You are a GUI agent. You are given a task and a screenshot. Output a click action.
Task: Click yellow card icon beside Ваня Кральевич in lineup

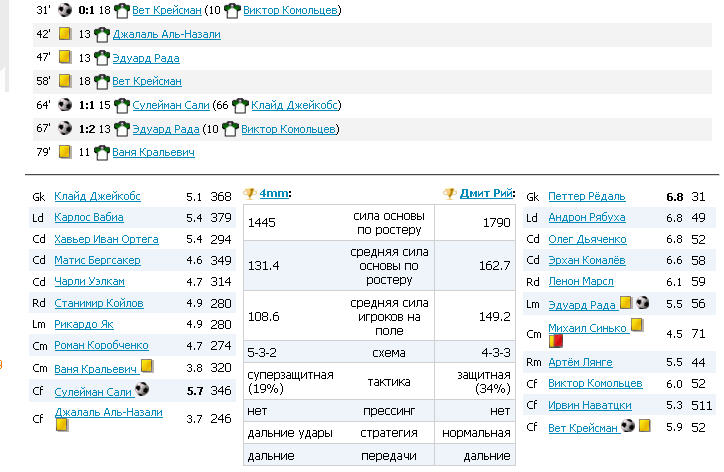(146, 367)
